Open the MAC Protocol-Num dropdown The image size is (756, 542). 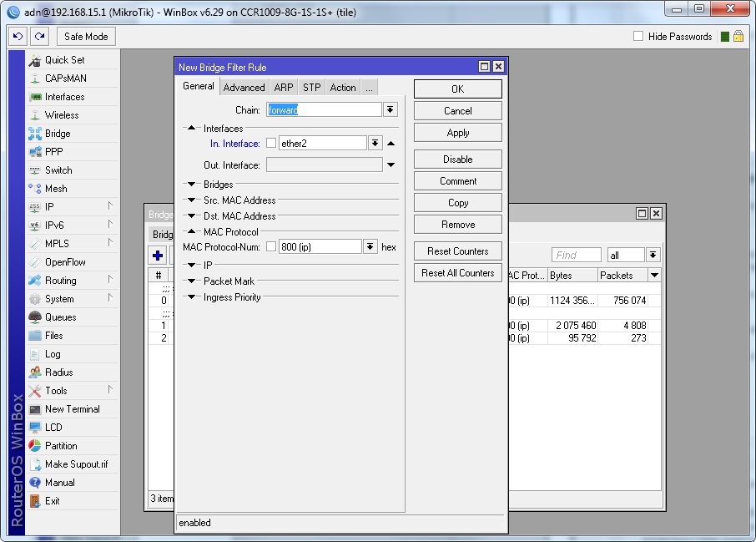(x=370, y=247)
